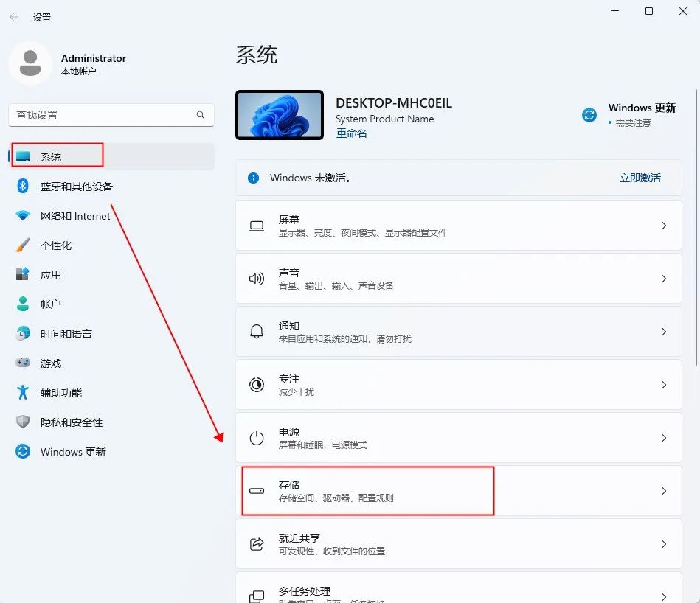Click the device thumbnail image
The height and width of the screenshot is (603, 700).
(279, 115)
